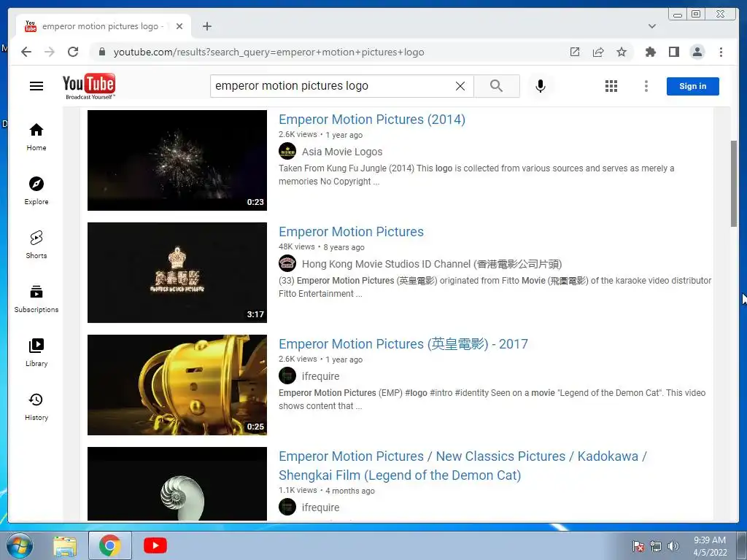
Task: Bookmark this page with the star icon
Action: click(x=622, y=52)
